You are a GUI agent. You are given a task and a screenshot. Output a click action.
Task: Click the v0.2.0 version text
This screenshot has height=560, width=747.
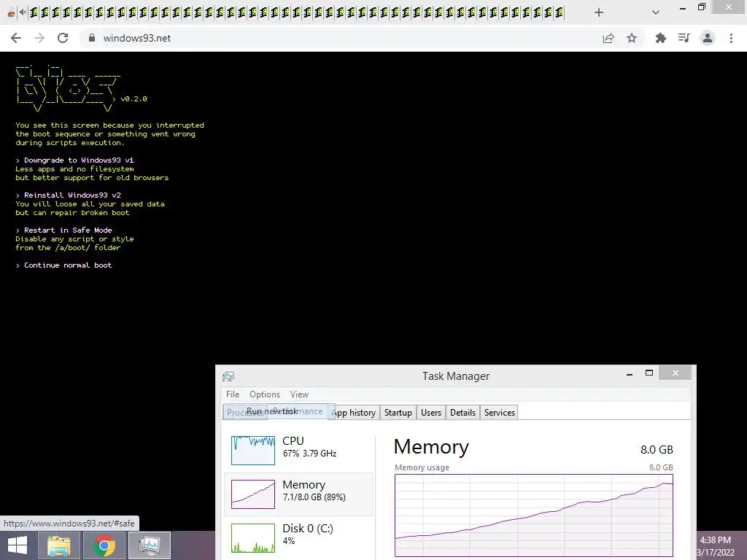[x=134, y=99]
